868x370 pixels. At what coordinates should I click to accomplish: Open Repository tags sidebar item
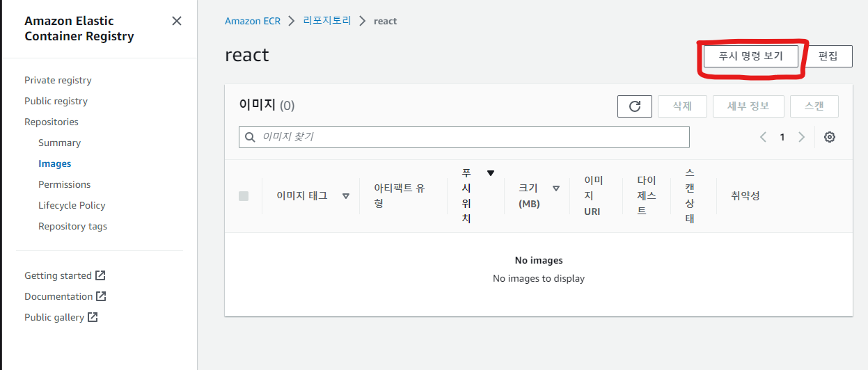[72, 226]
